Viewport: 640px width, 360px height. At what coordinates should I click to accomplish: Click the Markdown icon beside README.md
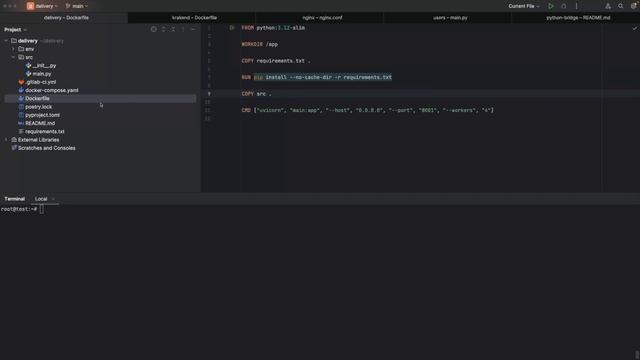pos(21,123)
